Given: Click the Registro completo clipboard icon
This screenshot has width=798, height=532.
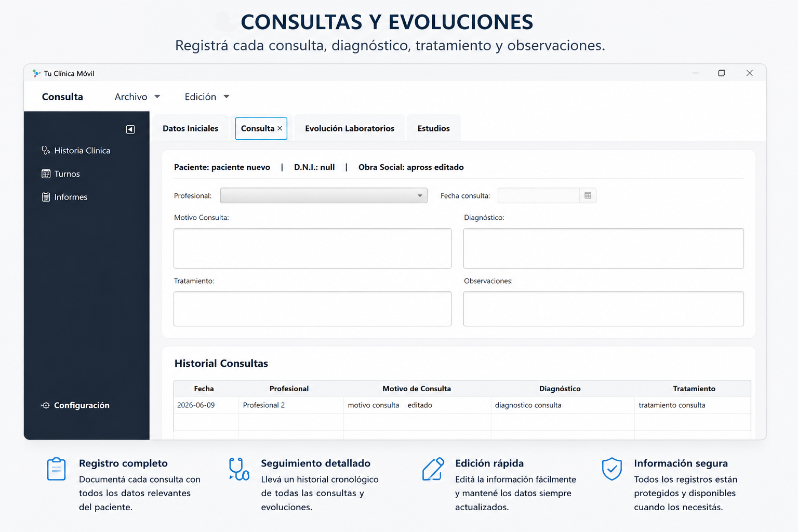Looking at the screenshot, I should click(x=56, y=469).
